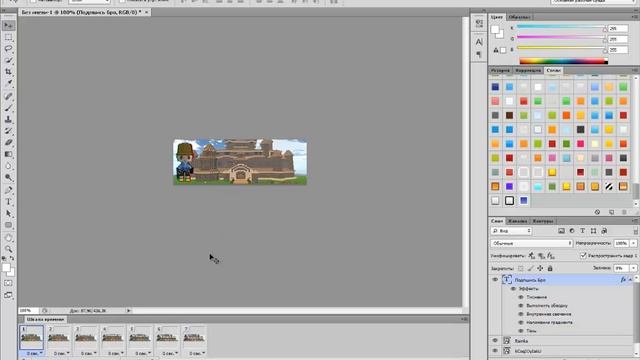This screenshot has width=640, height=360.
Task: Filter layers by pixel layers icon
Action: [561, 231]
